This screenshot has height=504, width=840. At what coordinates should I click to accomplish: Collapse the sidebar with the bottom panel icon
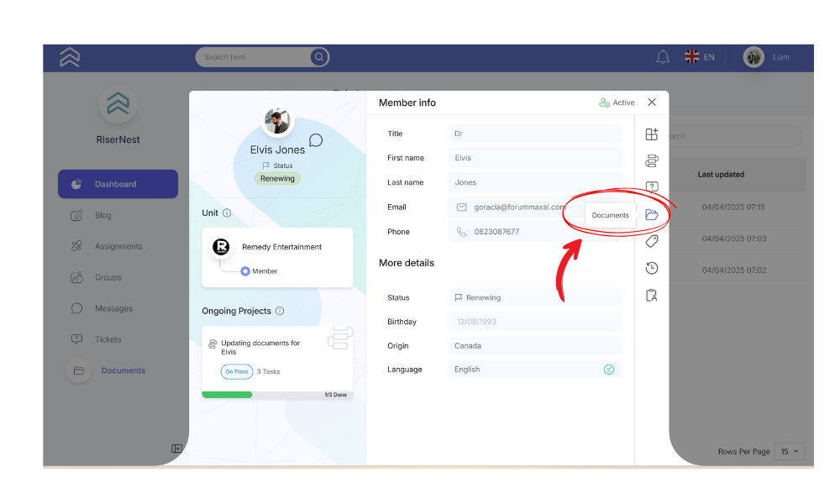(x=176, y=449)
